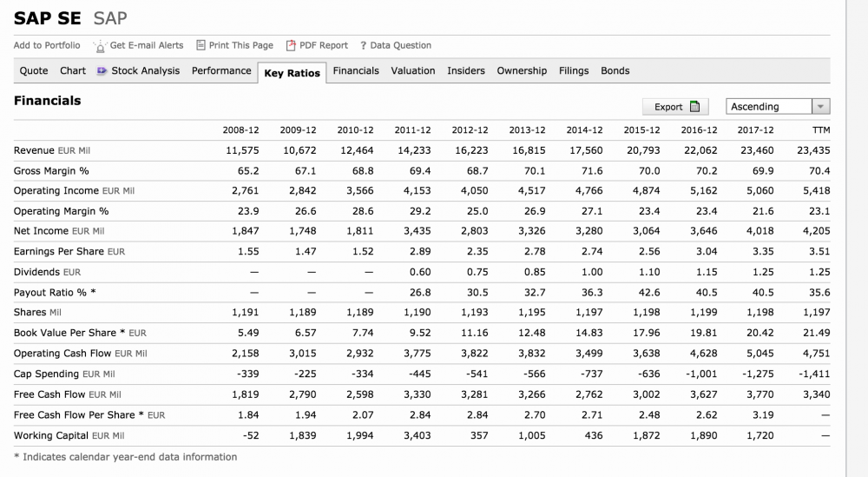Click the TTM Revenue value 23,435
This screenshot has height=477, width=868.
point(812,150)
